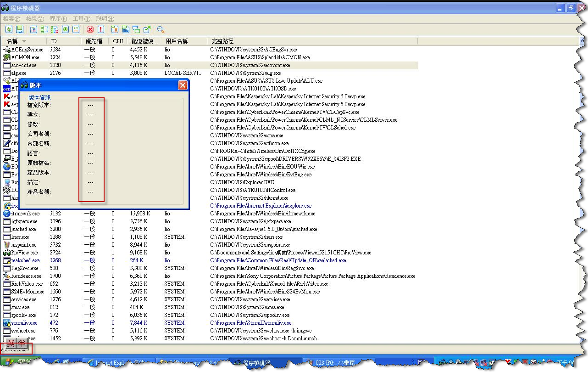The image size is (588, 372).
Task: Click the Residence.exe process icon
Action: tap(7, 276)
